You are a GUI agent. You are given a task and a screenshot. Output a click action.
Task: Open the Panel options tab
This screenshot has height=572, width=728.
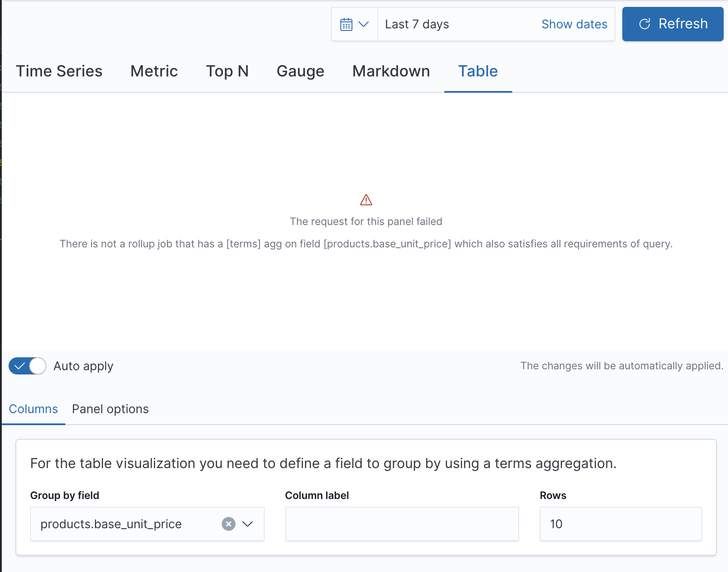coord(110,409)
